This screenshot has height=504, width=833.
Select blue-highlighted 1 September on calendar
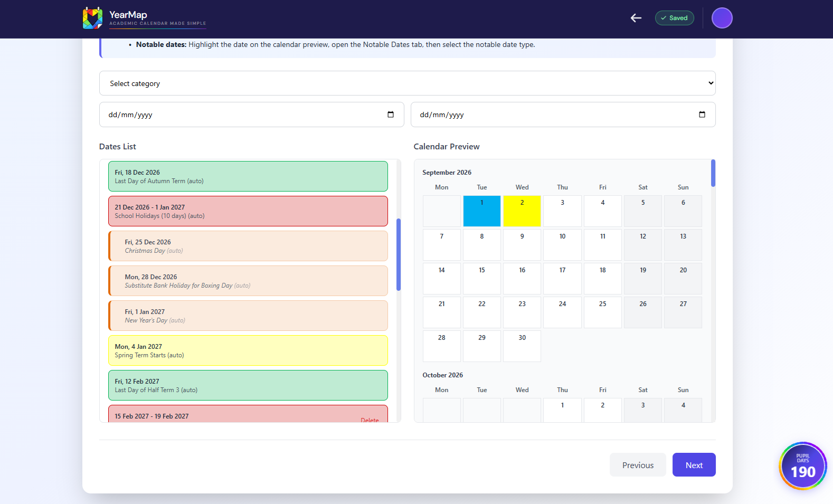482,211
